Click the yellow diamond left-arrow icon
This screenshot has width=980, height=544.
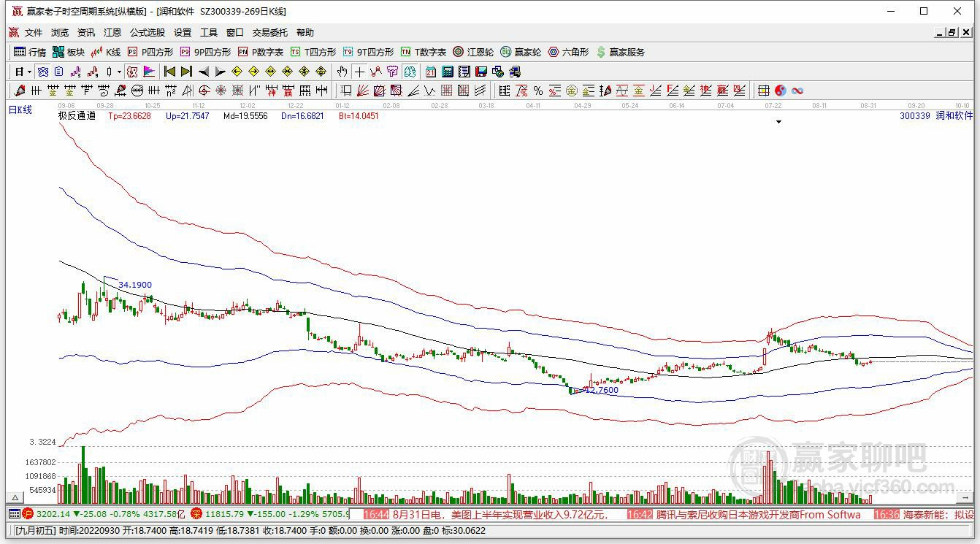(x=237, y=72)
